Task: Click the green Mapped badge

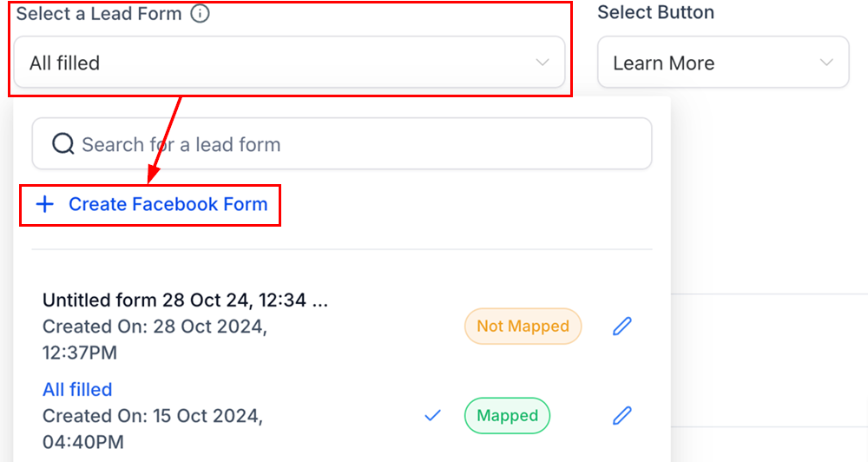Action: point(507,415)
